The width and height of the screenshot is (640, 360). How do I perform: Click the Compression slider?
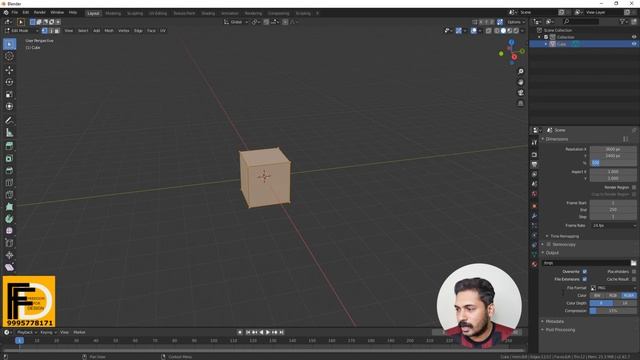click(x=613, y=311)
